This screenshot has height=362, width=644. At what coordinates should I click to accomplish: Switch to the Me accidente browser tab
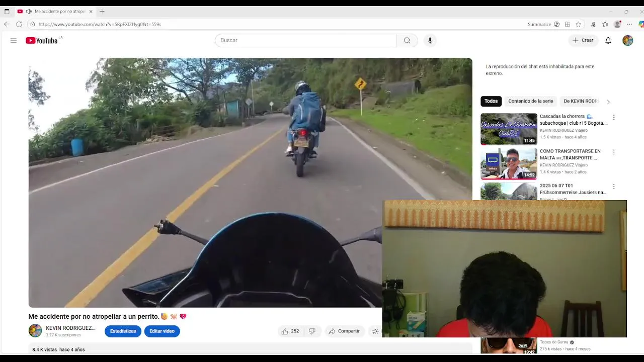pyautogui.click(x=55, y=11)
